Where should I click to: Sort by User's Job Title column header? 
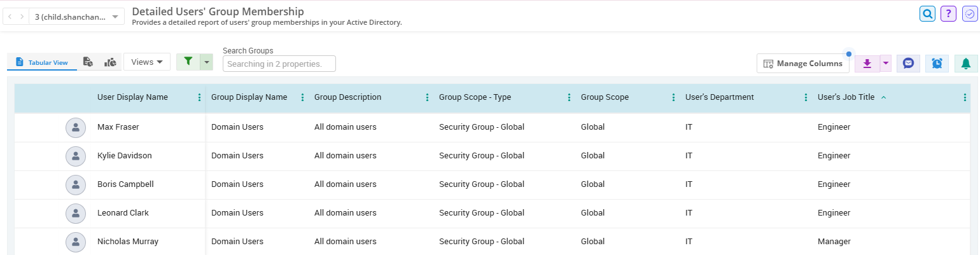[846, 97]
